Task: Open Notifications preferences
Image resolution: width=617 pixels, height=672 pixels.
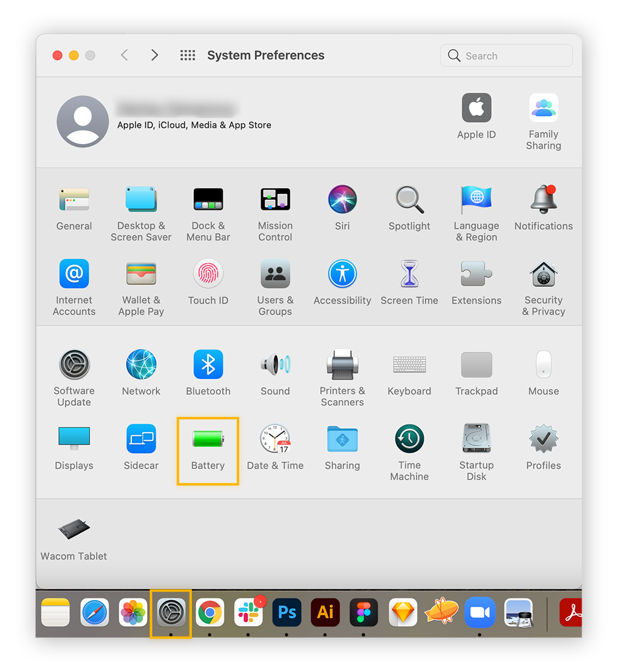Action: [x=543, y=199]
